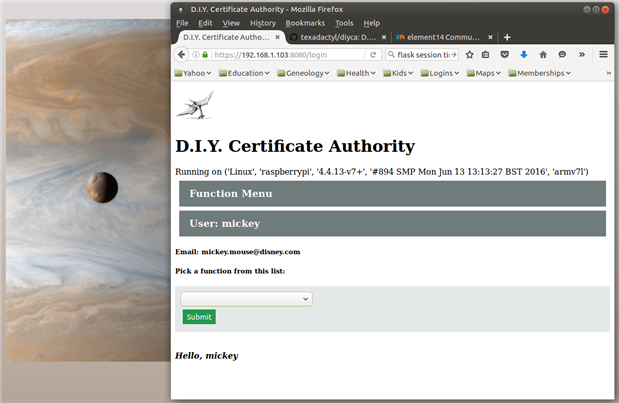The height and width of the screenshot is (403, 619).
Task: Click the flask session search box
Action: 422,54
